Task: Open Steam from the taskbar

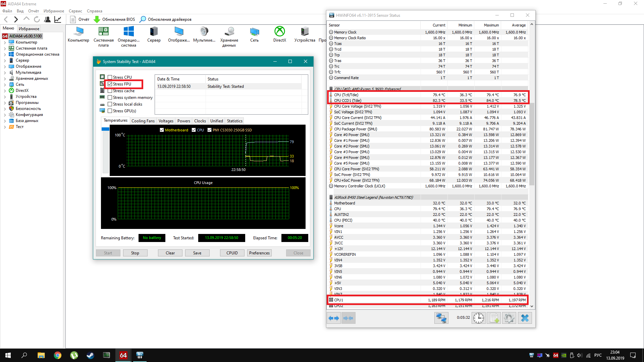Action: 90,355
